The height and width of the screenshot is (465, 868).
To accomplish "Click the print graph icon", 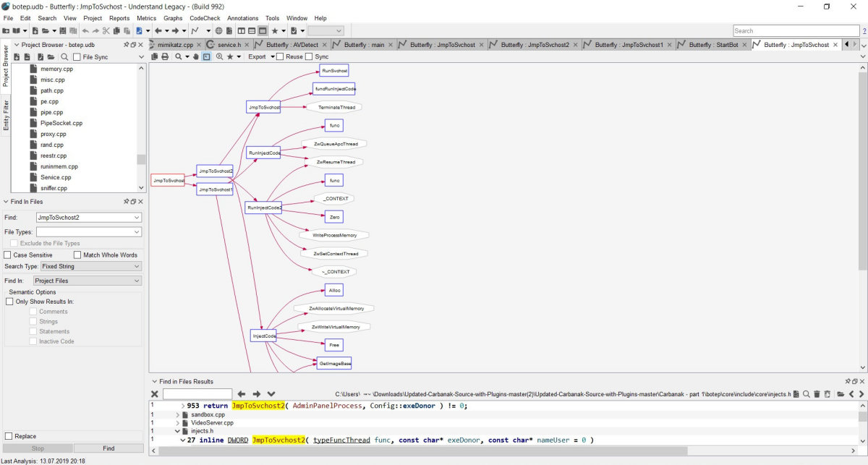I will (165, 56).
